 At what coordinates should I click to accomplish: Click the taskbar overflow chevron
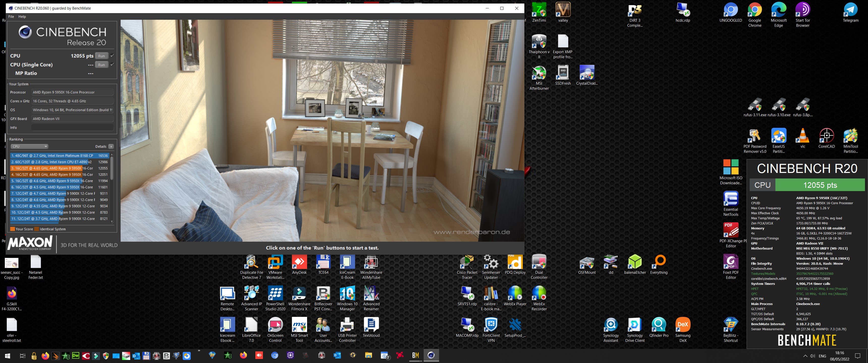(199, 351)
